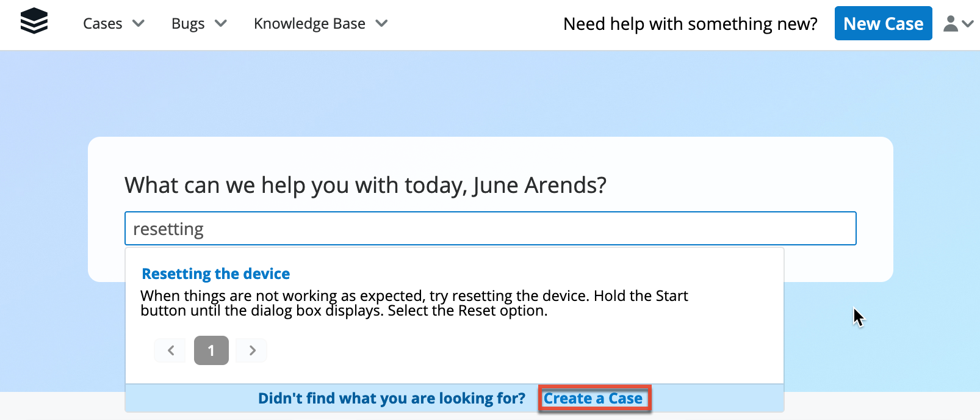Click "Need help with something new?" text
This screenshot has height=420, width=980.
(690, 24)
